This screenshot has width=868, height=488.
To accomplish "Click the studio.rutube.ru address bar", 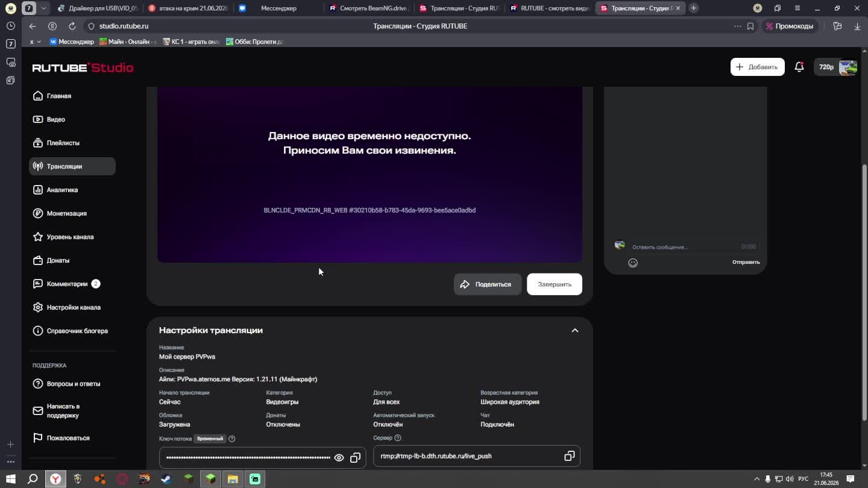I will coord(124,26).
